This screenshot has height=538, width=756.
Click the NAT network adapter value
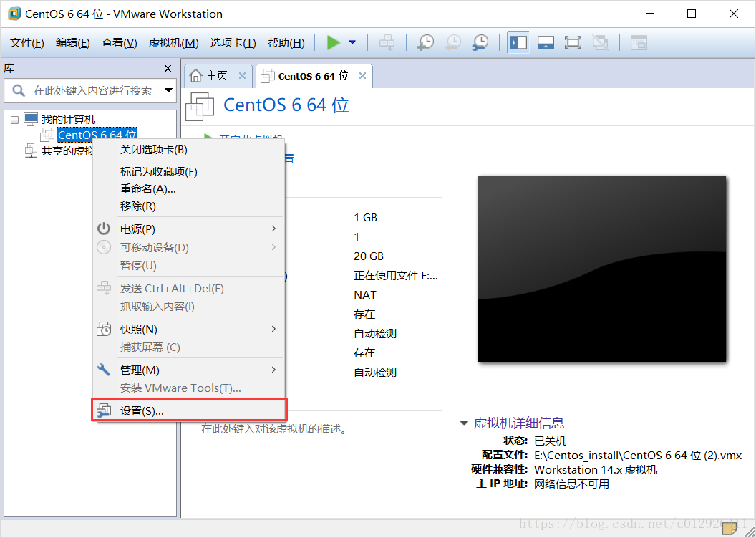tap(365, 295)
